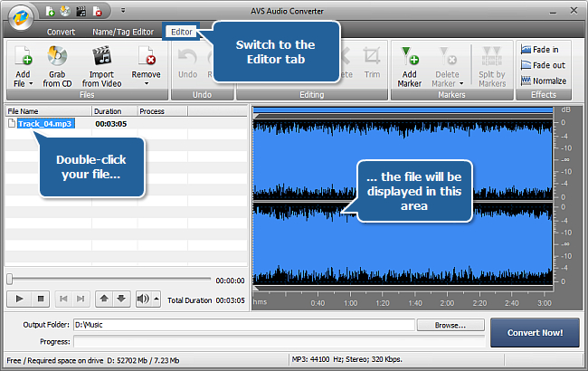The height and width of the screenshot is (371, 588).
Task: Click the Browse... button
Action: [x=450, y=325]
